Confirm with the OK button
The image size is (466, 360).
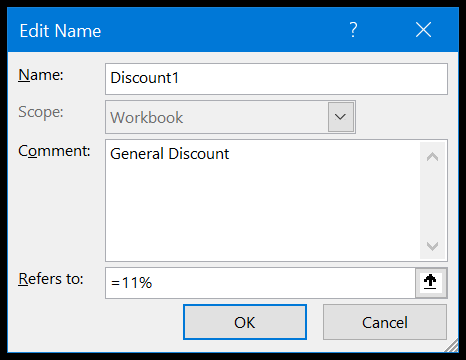pyautogui.click(x=245, y=322)
